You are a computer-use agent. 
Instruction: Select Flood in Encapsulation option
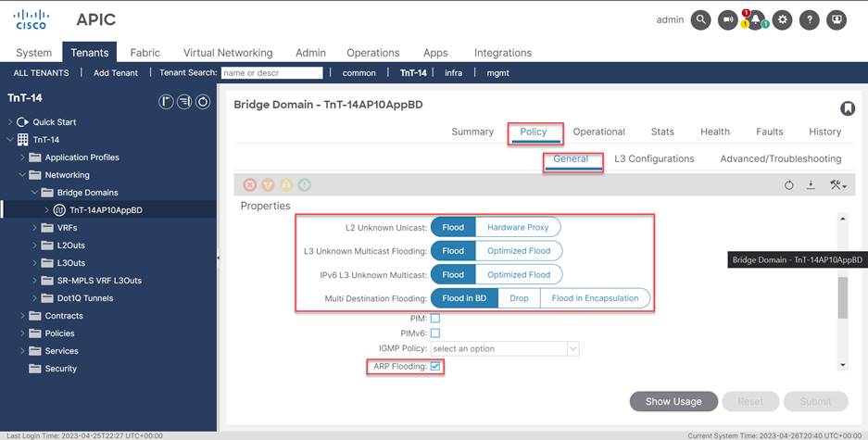pyautogui.click(x=595, y=297)
